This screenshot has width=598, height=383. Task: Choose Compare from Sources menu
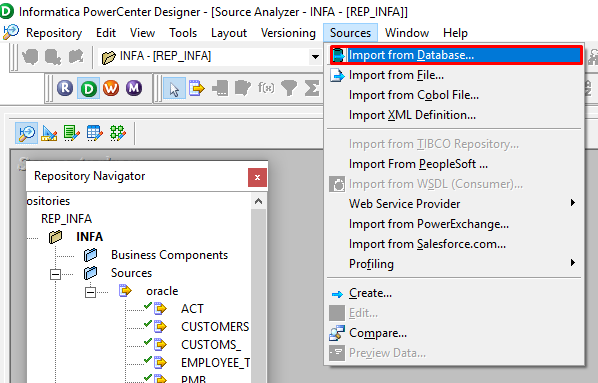454,333
